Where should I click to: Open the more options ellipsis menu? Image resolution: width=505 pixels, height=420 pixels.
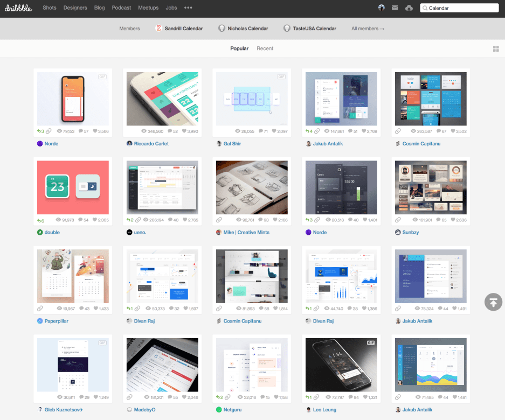click(188, 8)
